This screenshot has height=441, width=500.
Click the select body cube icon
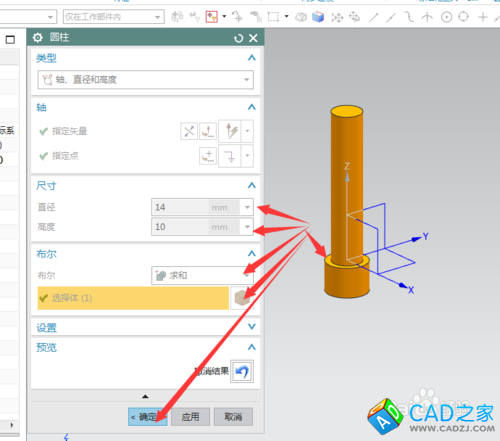(242, 298)
